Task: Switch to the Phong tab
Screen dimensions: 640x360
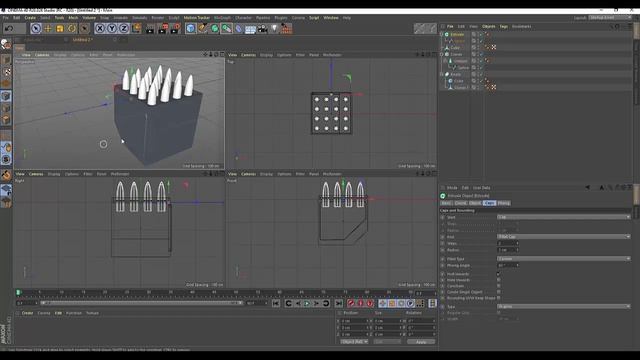Action: [504, 203]
